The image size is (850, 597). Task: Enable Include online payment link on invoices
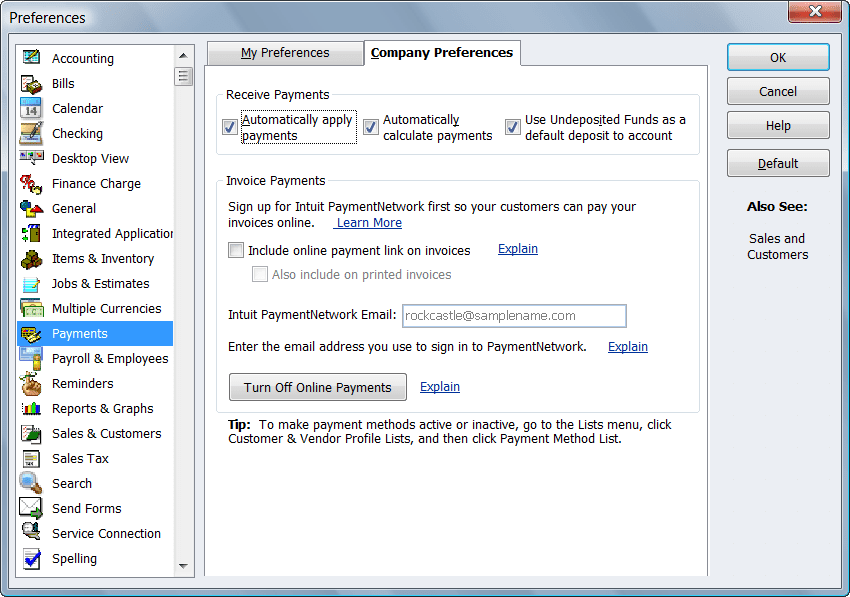point(235,249)
